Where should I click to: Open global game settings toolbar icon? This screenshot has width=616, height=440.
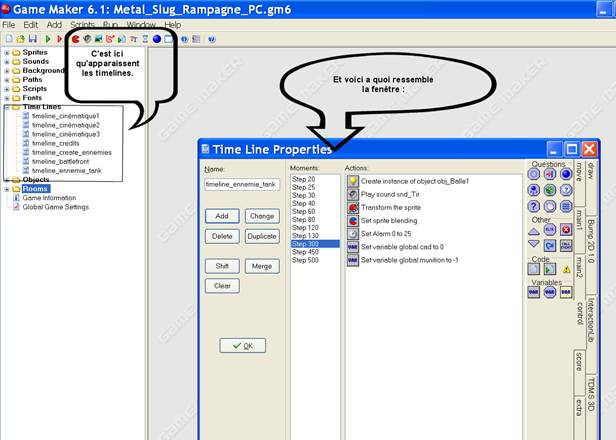[196, 39]
